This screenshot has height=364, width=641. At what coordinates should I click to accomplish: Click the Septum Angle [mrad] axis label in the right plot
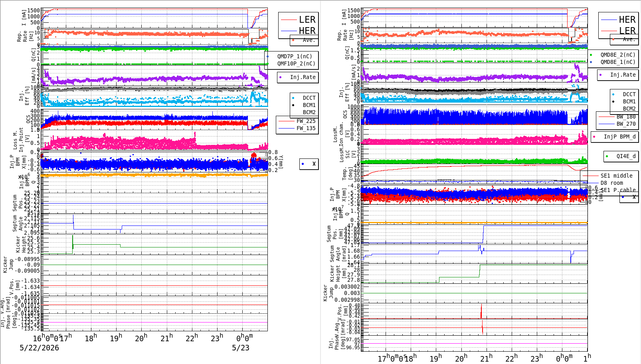pyautogui.click(x=338, y=254)
